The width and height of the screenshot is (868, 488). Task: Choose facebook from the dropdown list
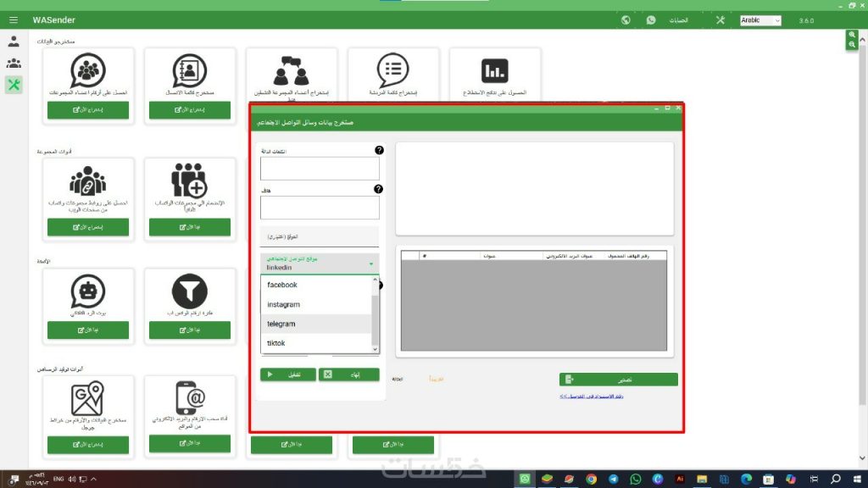(x=315, y=285)
